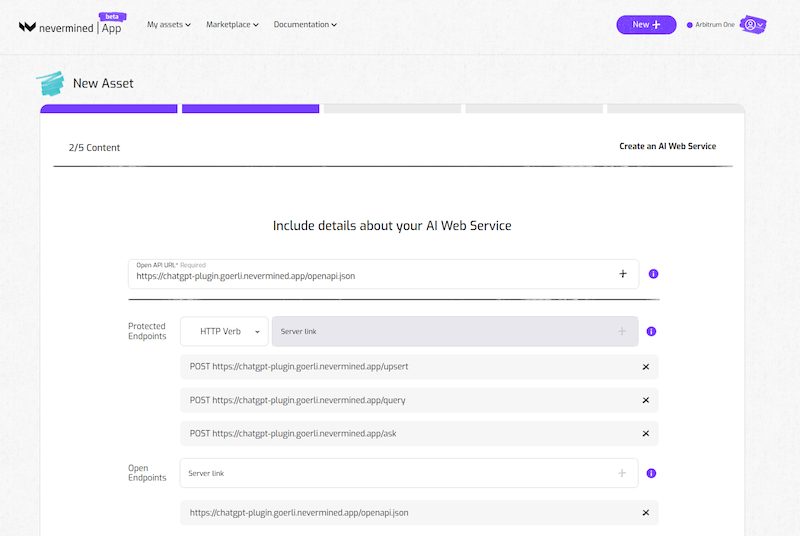This screenshot has height=536, width=800.
Task: Click the 2/5 Content step label
Action: pyautogui.click(x=94, y=147)
